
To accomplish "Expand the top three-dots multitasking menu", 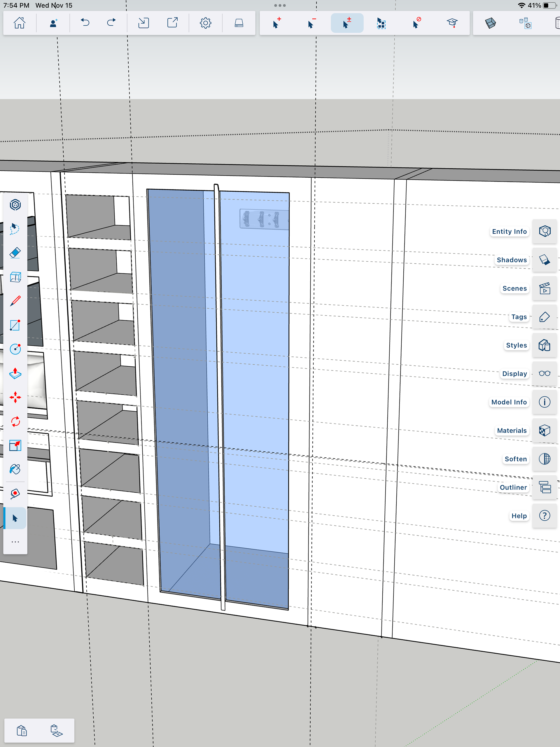I will (x=280, y=6).
